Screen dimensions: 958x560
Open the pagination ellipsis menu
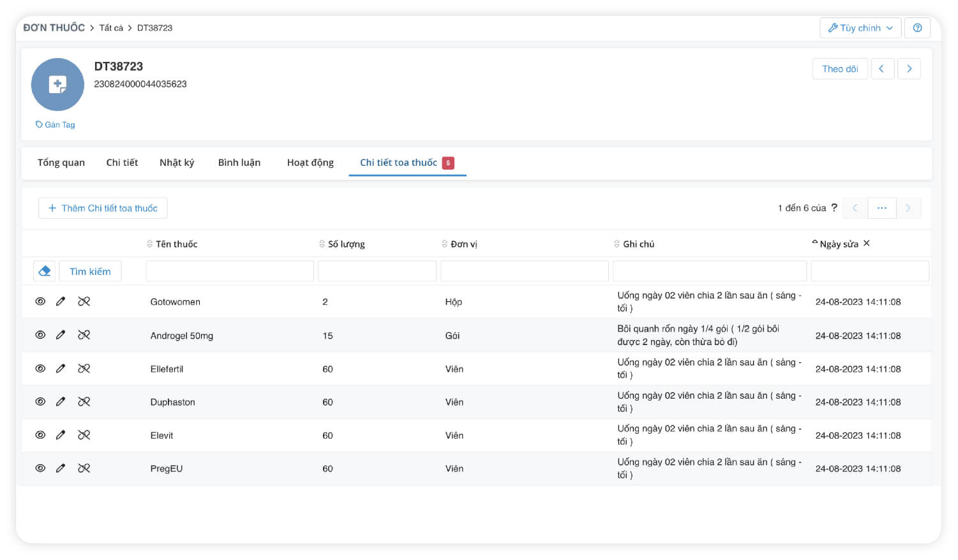[882, 208]
